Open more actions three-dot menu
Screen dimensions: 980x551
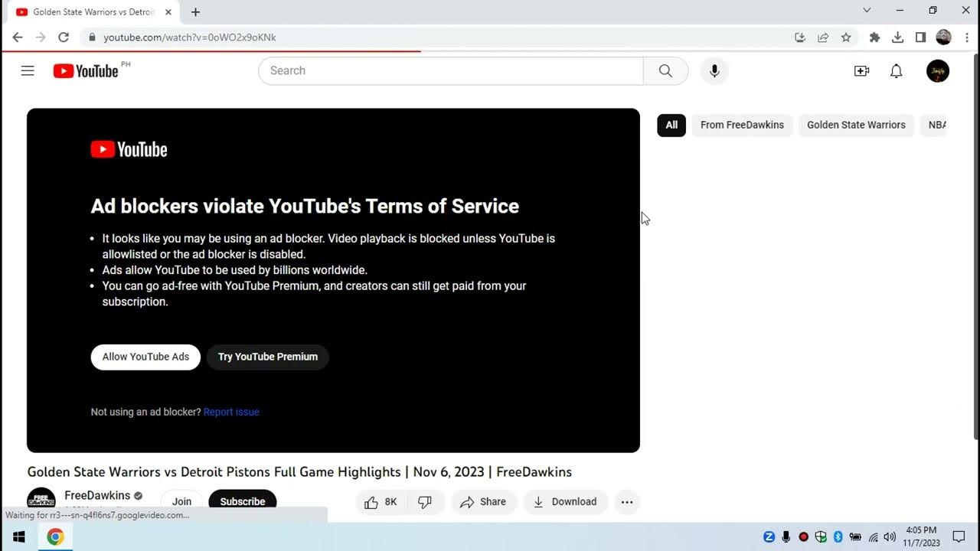[627, 502]
